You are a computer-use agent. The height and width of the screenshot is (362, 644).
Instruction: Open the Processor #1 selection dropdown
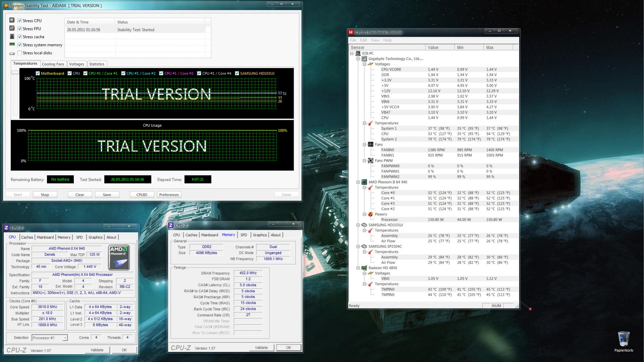pos(65,338)
